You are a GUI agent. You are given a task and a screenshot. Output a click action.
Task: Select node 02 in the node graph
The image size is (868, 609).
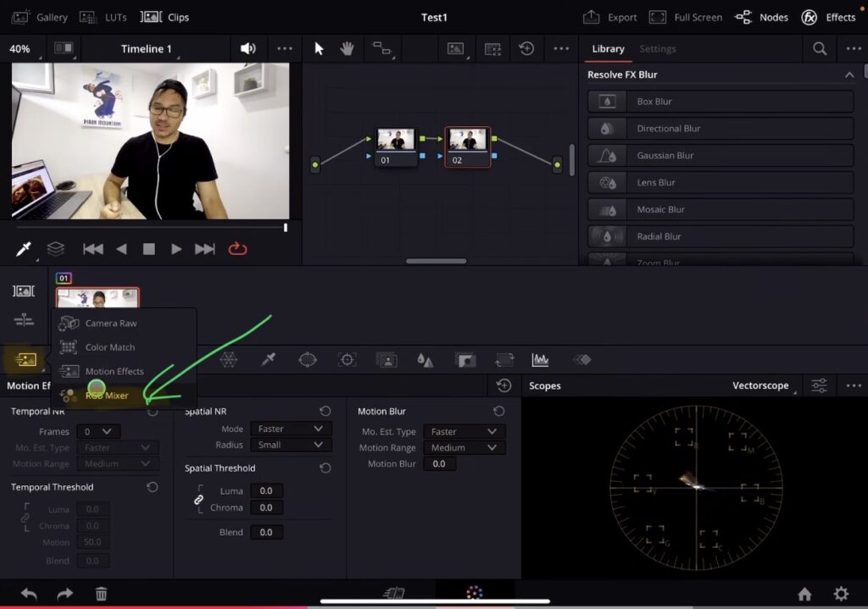(467, 147)
